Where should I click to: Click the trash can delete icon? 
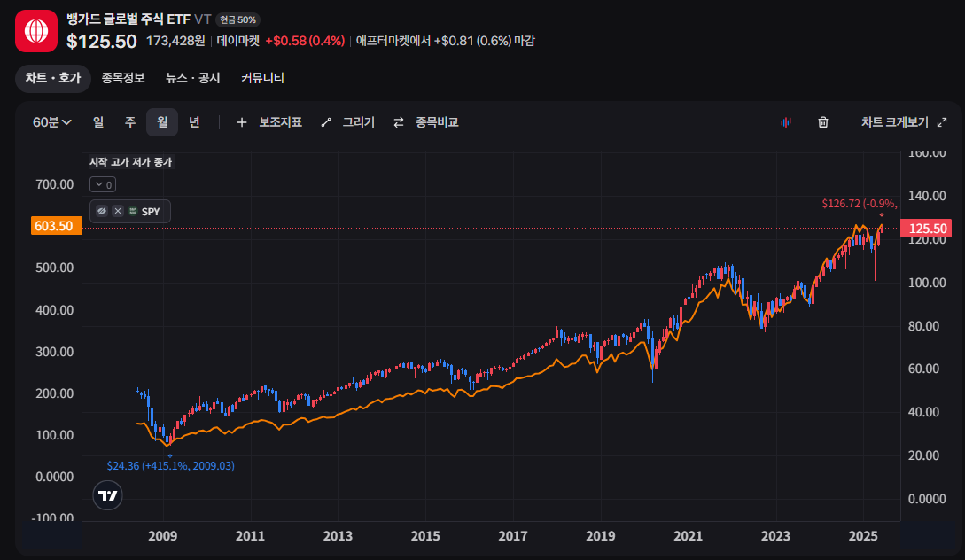pyautogui.click(x=823, y=122)
